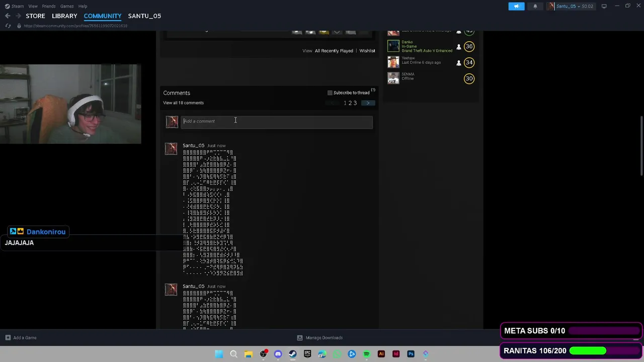Image resolution: width=644 pixels, height=362 pixels.
Task: Click Steam icon in taskbar
Action: (292, 354)
